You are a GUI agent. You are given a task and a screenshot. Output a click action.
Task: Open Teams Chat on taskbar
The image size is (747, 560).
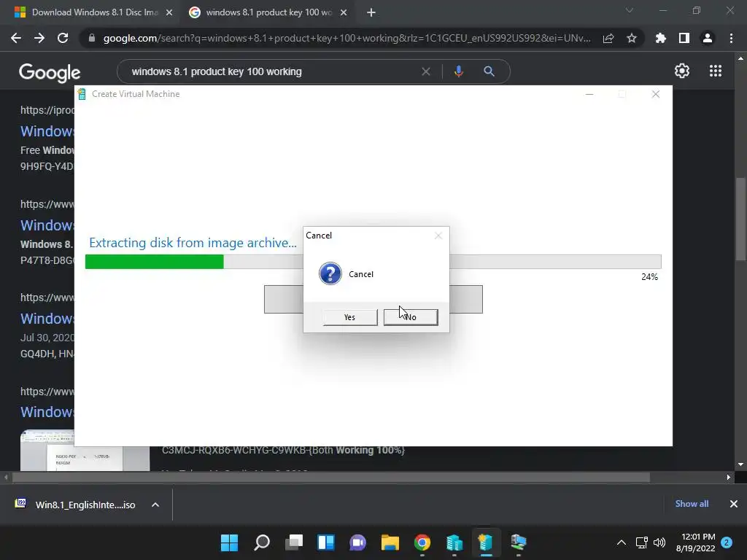coord(357,542)
